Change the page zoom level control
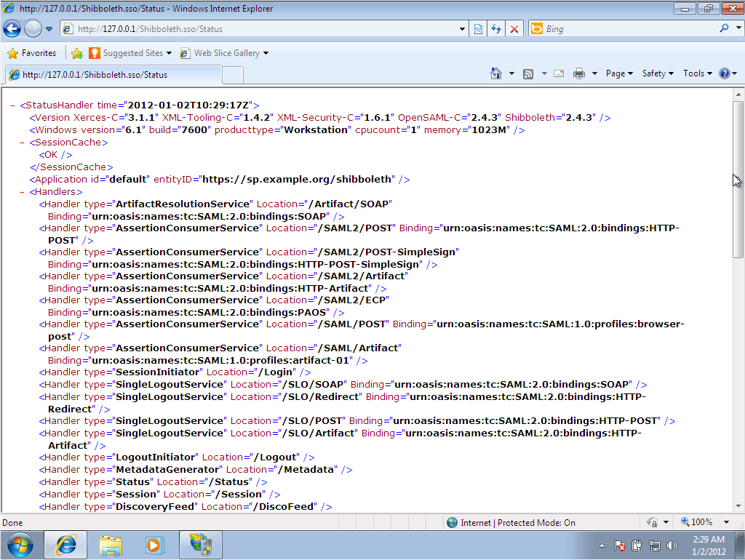Screen dimensions: 745x560 700,521
